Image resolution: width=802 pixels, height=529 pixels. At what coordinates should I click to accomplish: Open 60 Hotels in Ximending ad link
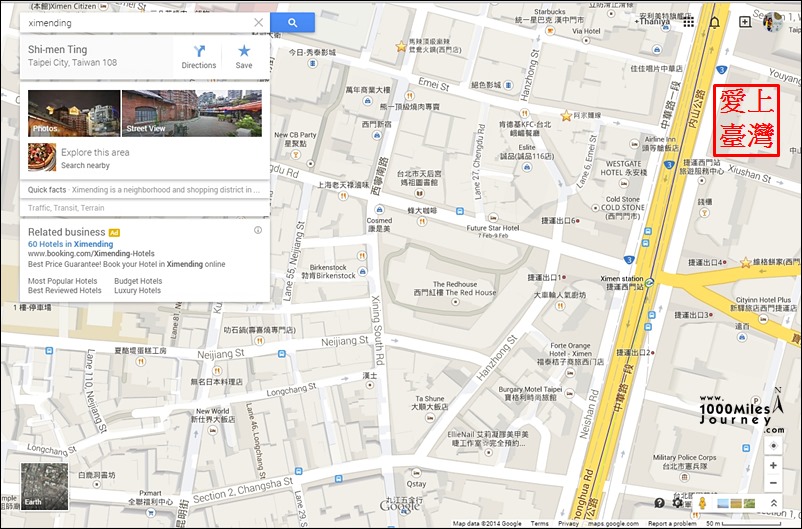pyautogui.click(x=71, y=244)
